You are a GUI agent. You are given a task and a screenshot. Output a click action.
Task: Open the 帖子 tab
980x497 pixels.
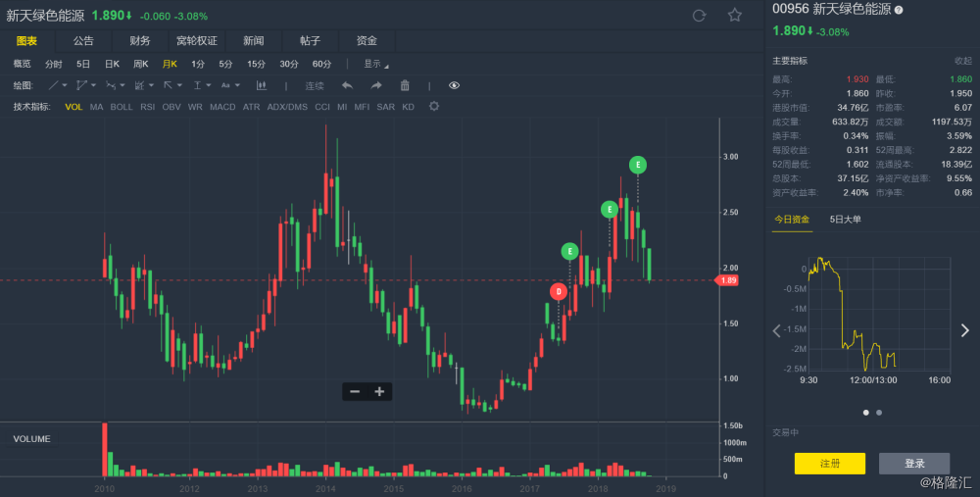[x=310, y=40]
